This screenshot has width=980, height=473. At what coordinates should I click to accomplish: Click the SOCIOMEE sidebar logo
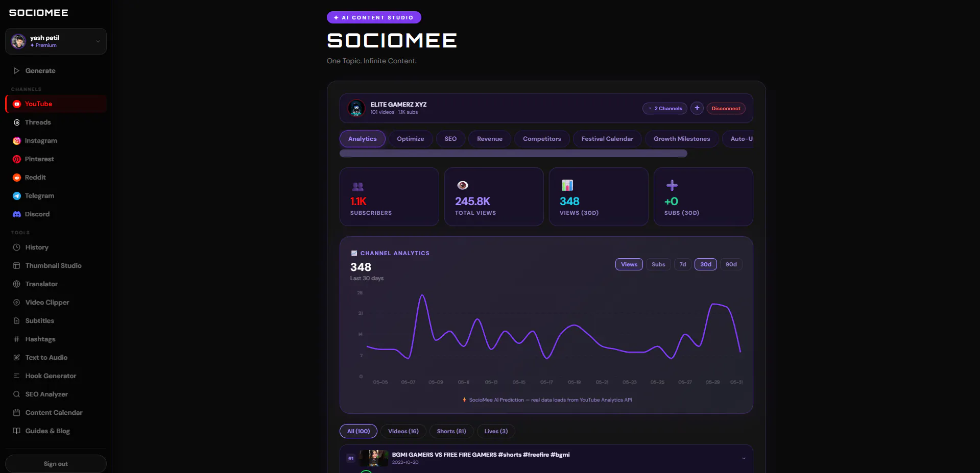pyautogui.click(x=39, y=13)
